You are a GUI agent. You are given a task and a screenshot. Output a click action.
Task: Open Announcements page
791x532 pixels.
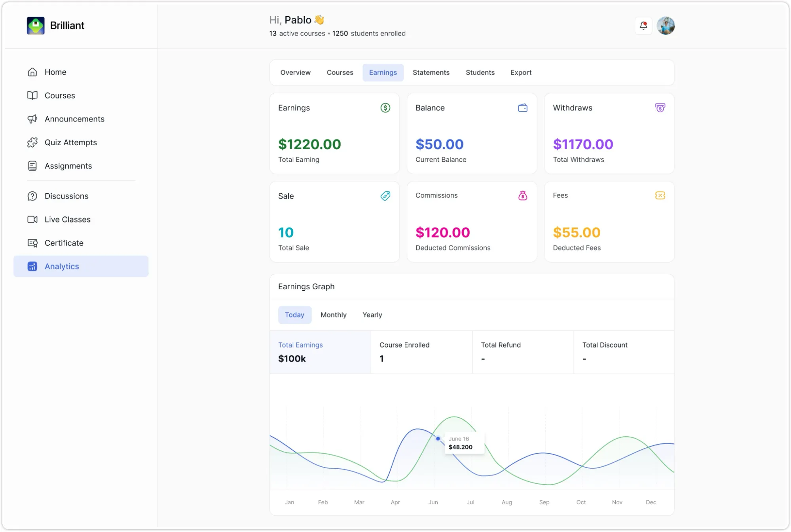click(x=81, y=119)
